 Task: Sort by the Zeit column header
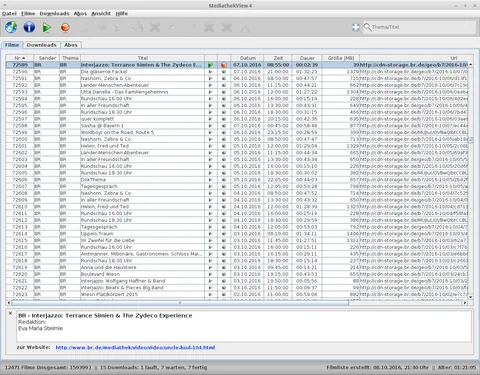pos(278,58)
